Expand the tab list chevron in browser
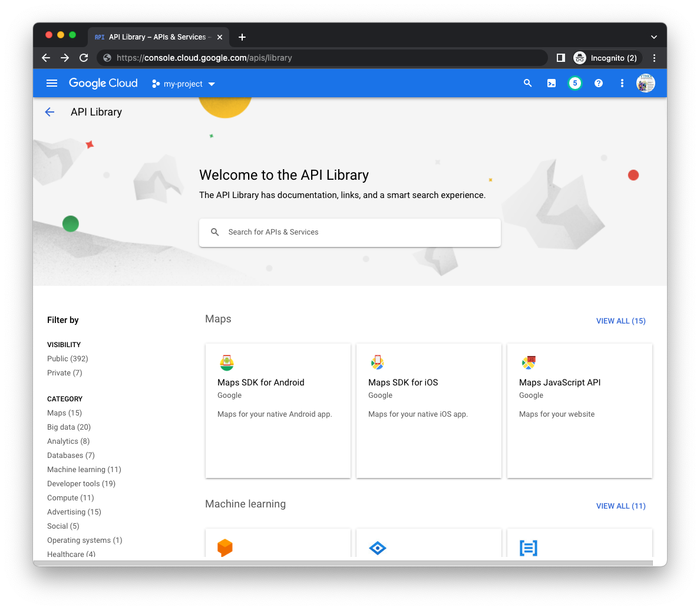This screenshot has height=610, width=700. (x=653, y=37)
